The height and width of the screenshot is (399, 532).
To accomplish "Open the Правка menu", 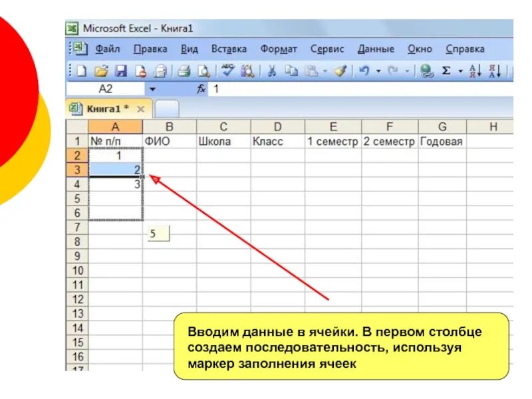I will [x=150, y=49].
